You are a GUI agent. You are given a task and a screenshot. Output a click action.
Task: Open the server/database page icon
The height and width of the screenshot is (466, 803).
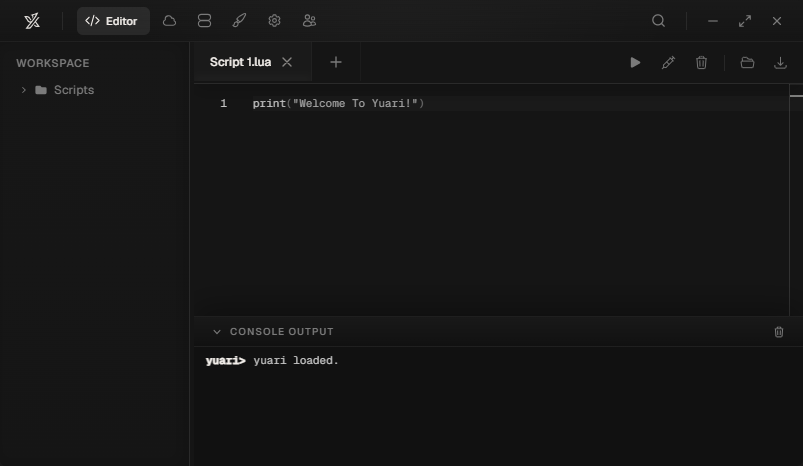[204, 21]
